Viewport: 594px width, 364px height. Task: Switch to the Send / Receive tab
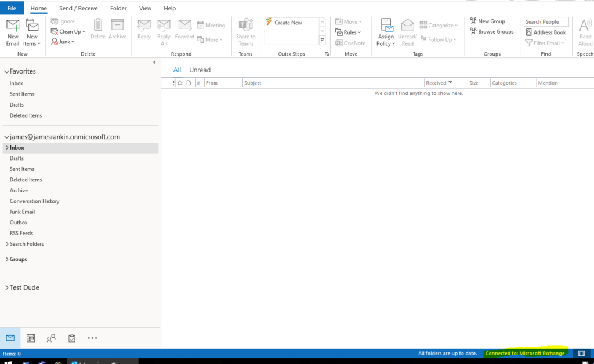tap(78, 8)
